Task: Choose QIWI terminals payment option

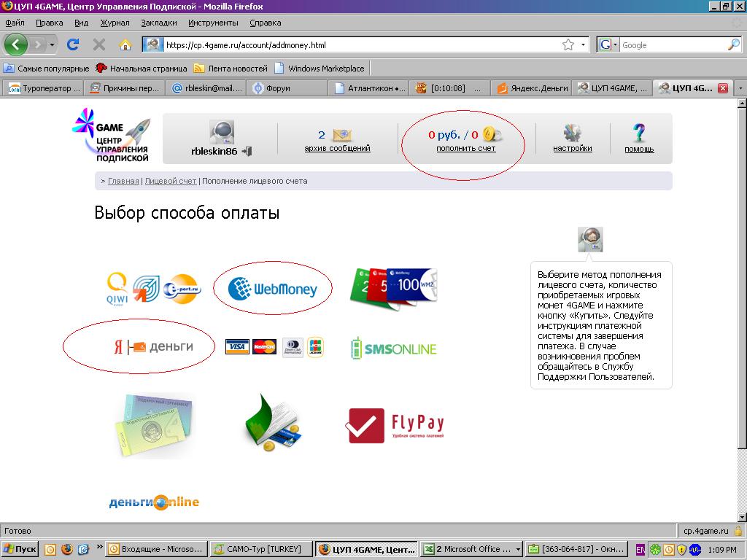Action: tap(152, 289)
